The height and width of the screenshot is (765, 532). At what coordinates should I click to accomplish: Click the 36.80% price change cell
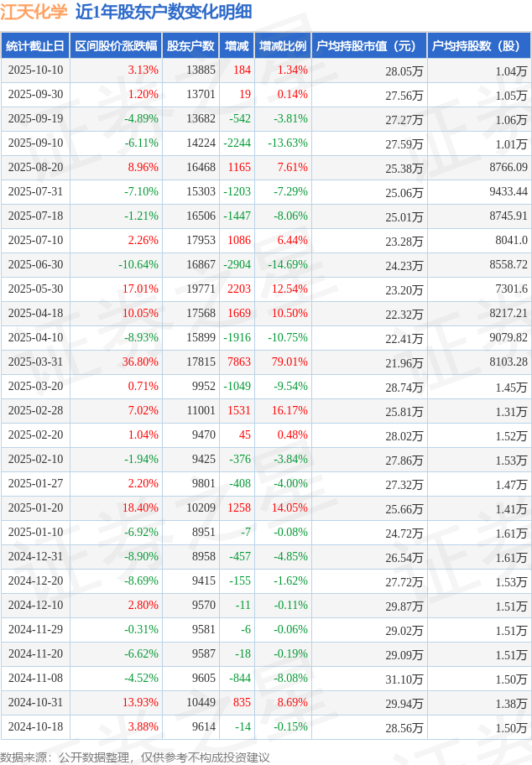point(140,362)
